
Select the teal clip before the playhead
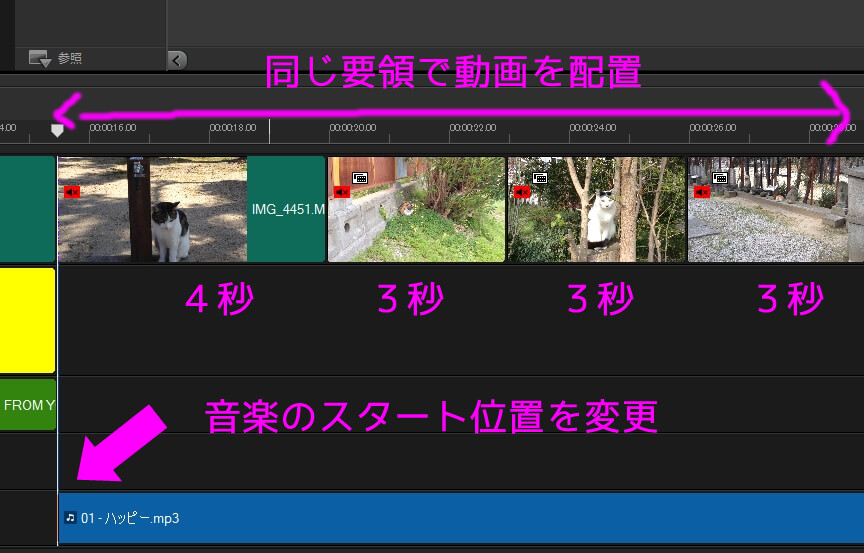click(27, 209)
